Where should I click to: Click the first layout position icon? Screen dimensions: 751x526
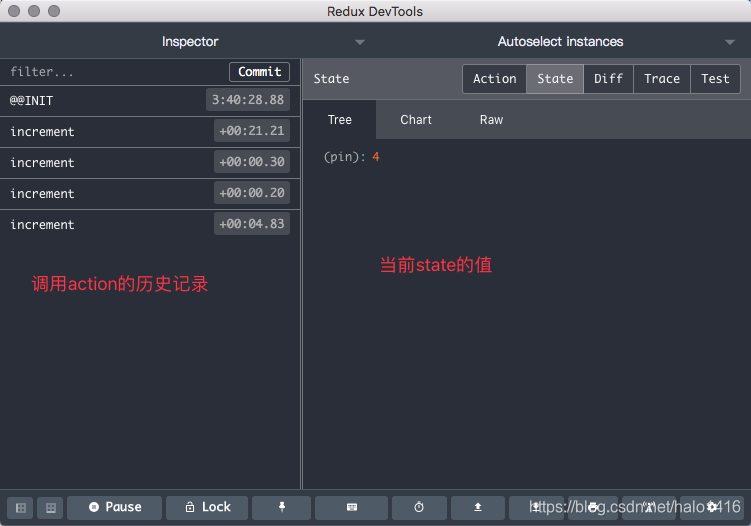pyautogui.click(x=21, y=508)
